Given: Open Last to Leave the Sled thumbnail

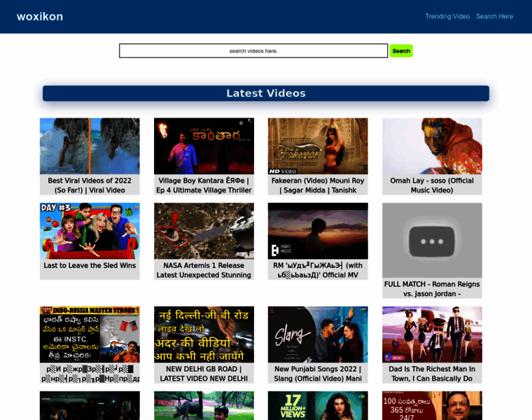Looking at the screenshot, I should tap(90, 231).
